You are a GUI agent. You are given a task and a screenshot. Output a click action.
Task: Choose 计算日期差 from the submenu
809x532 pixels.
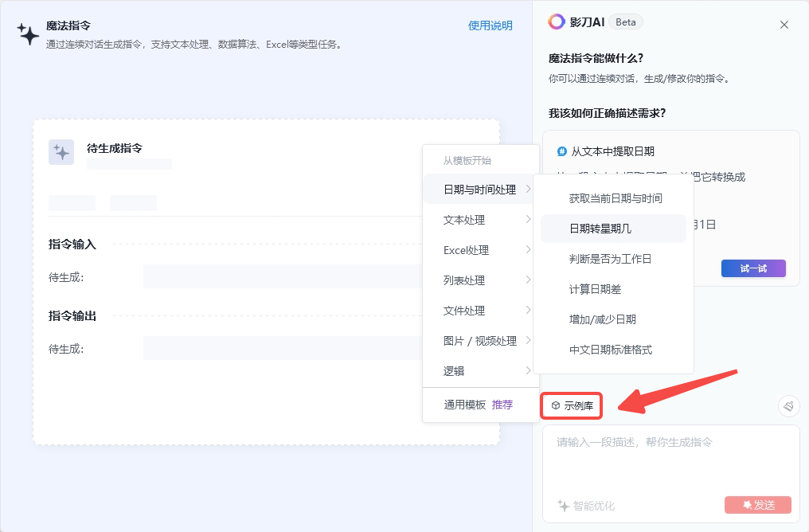coord(596,289)
